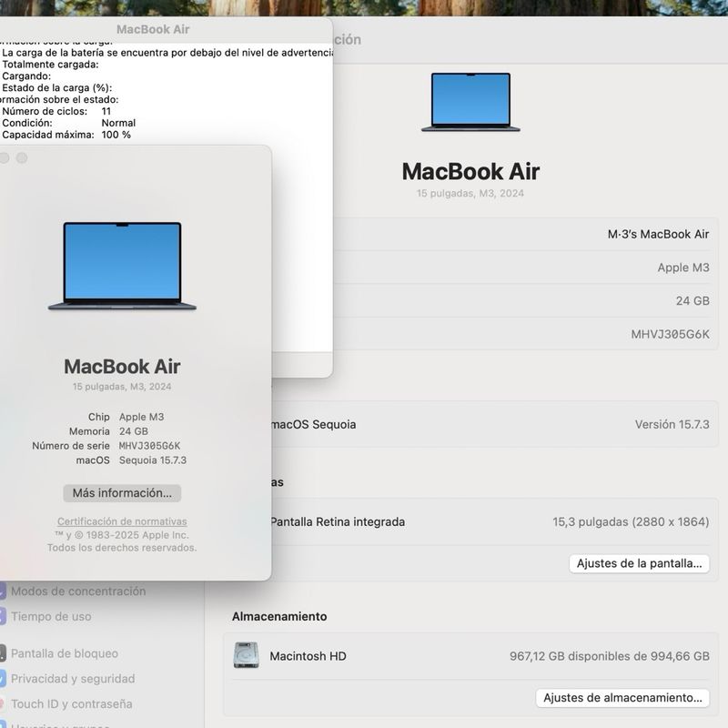Open Ajustes de la pantalla... in System Settings

click(639, 563)
